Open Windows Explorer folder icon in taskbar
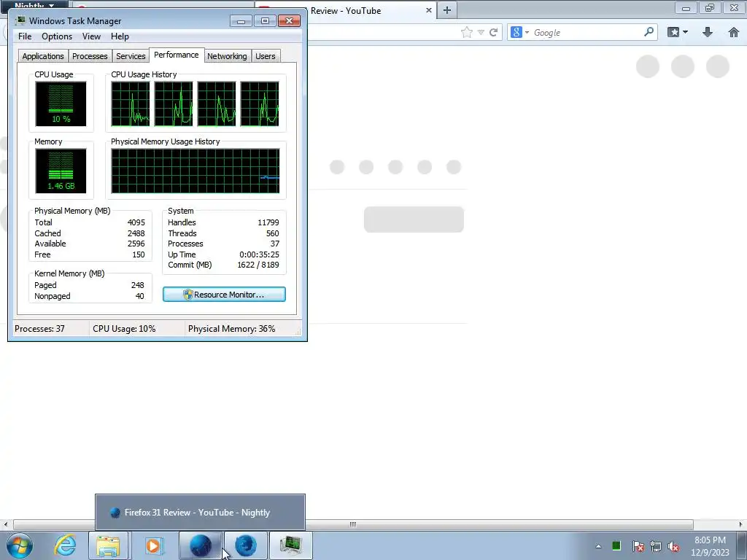The image size is (747, 560). [108, 545]
